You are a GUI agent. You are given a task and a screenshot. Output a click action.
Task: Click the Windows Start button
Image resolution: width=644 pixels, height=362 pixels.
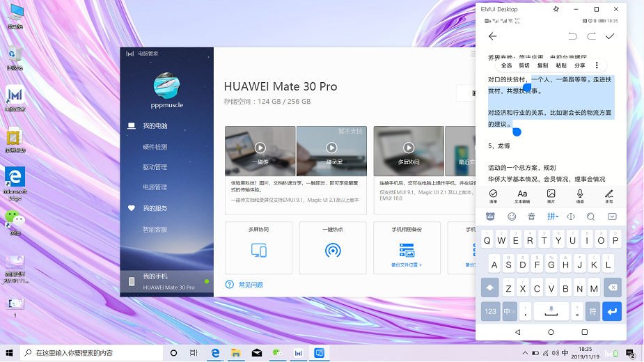[x=10, y=353]
